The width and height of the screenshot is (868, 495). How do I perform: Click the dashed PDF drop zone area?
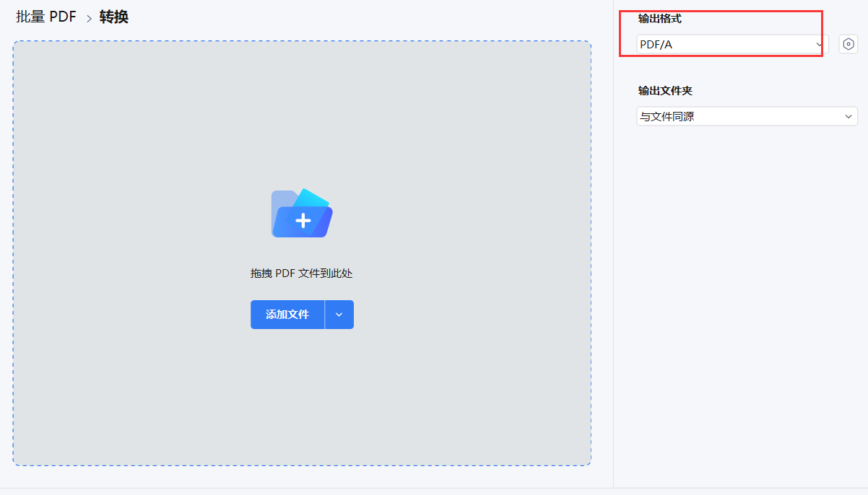point(301,397)
